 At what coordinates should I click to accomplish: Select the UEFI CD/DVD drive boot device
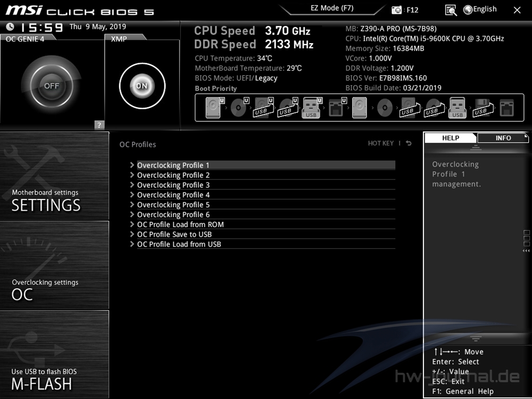(x=239, y=107)
